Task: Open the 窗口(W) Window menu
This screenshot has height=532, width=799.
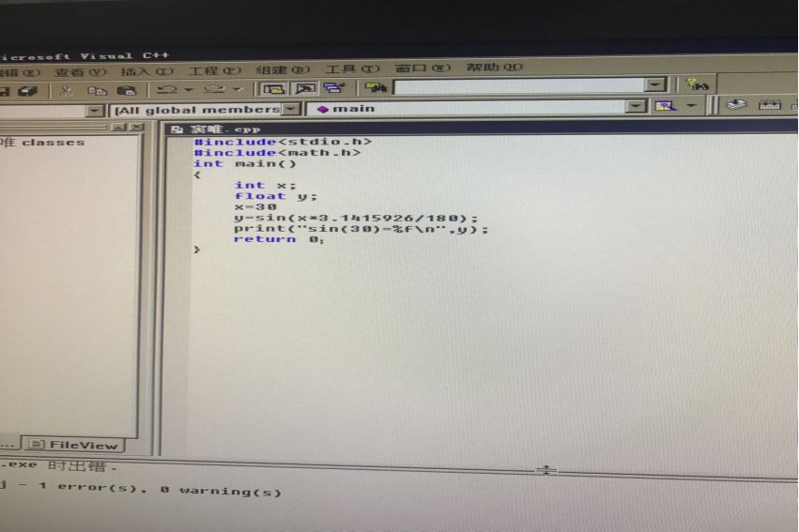Action: [x=423, y=68]
